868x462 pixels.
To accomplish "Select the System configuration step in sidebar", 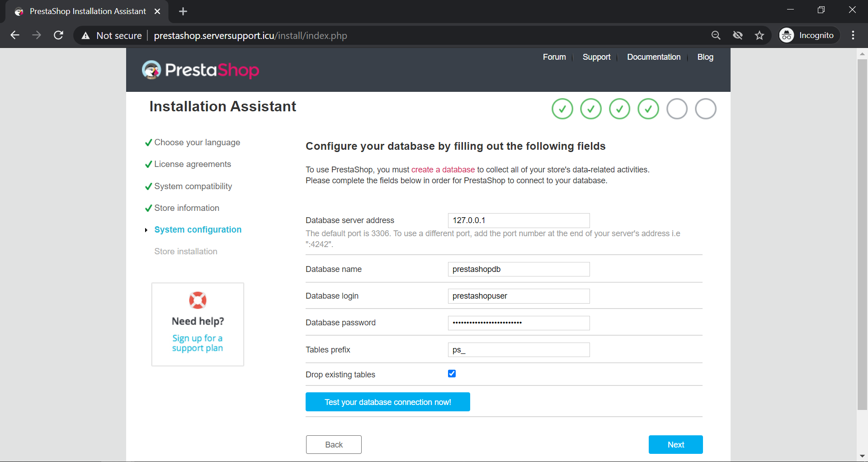I will click(198, 229).
